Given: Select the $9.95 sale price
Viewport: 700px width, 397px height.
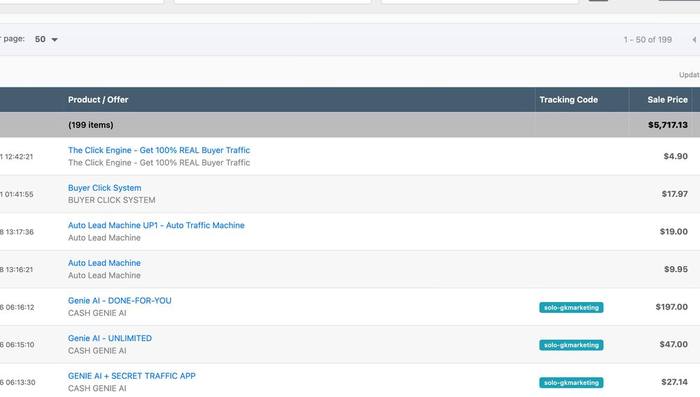Looking at the screenshot, I should click(x=676, y=269).
